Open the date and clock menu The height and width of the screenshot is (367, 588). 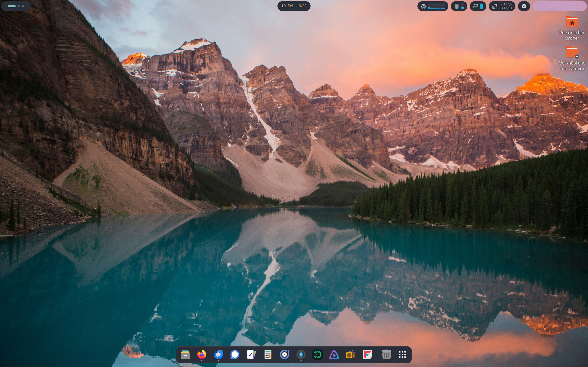(x=294, y=6)
